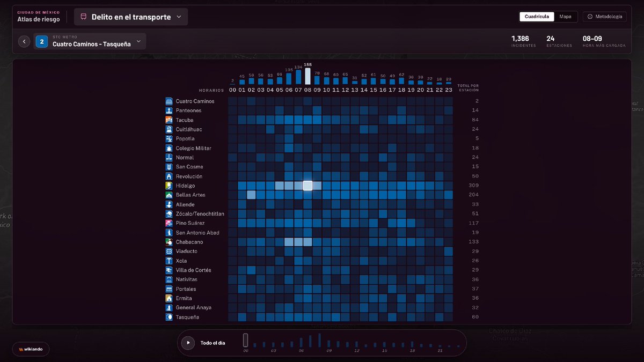This screenshot has width=644, height=362.
Task: Click the Nativitas station icon
Action: (x=169, y=279)
